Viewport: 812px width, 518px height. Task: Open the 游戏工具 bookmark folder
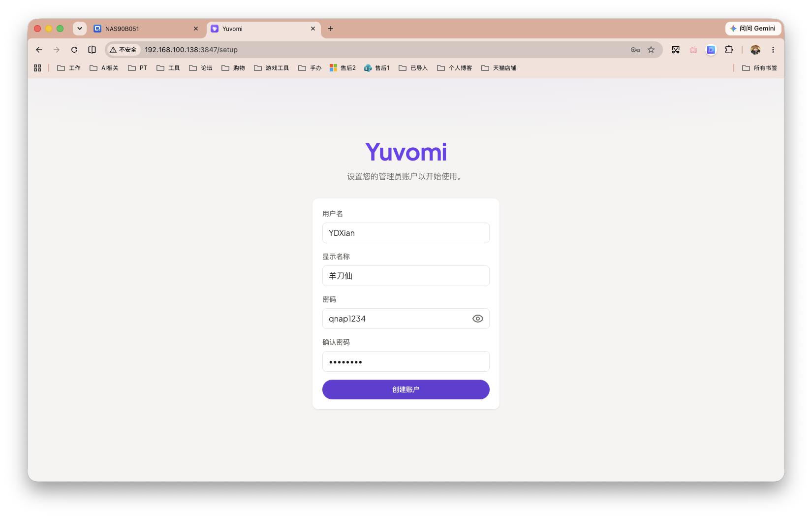(272, 68)
